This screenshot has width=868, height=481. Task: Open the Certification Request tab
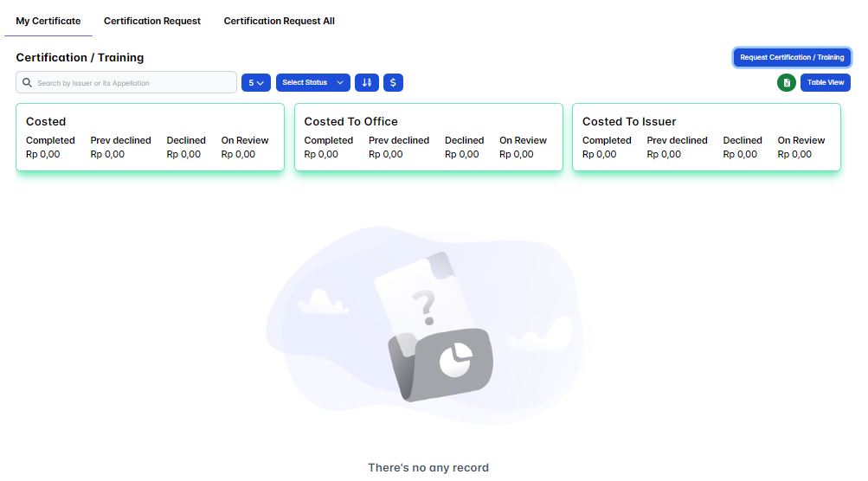[152, 21]
